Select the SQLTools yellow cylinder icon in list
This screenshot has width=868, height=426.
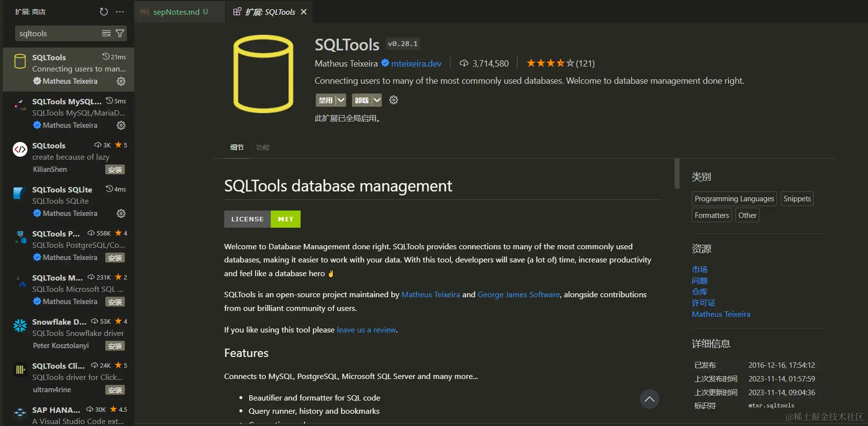coord(20,61)
